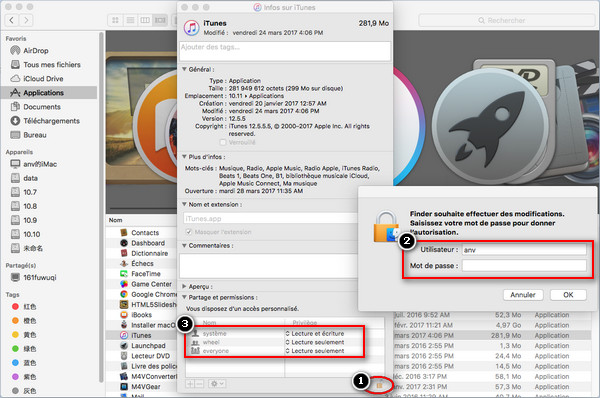The image size is (600, 398).
Task: Click the Ajouter des tags field
Action: click(x=285, y=51)
